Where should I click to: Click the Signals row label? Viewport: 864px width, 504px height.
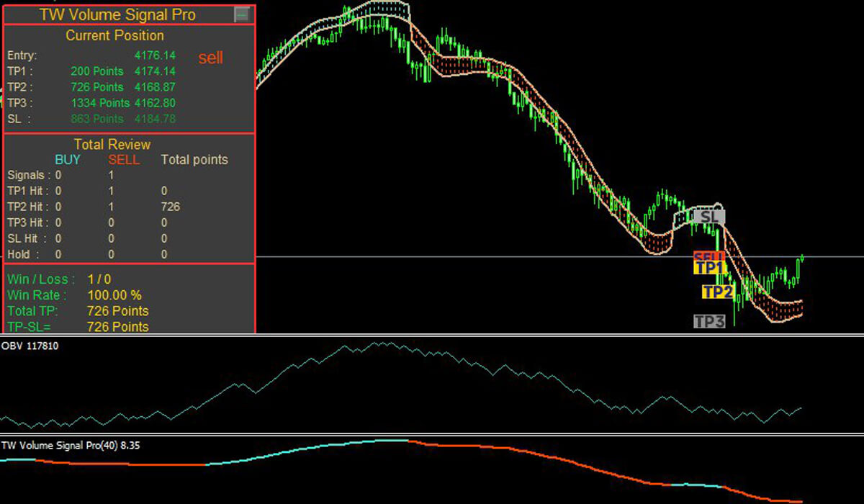[x=29, y=175]
